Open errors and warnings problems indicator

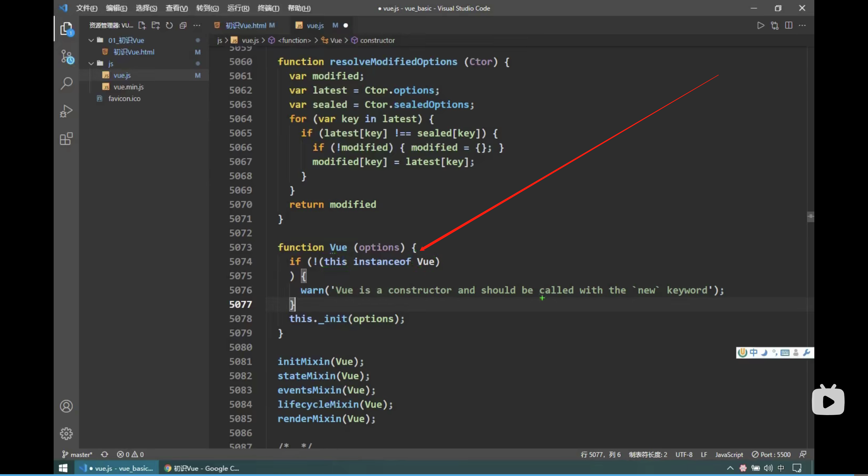pos(131,454)
